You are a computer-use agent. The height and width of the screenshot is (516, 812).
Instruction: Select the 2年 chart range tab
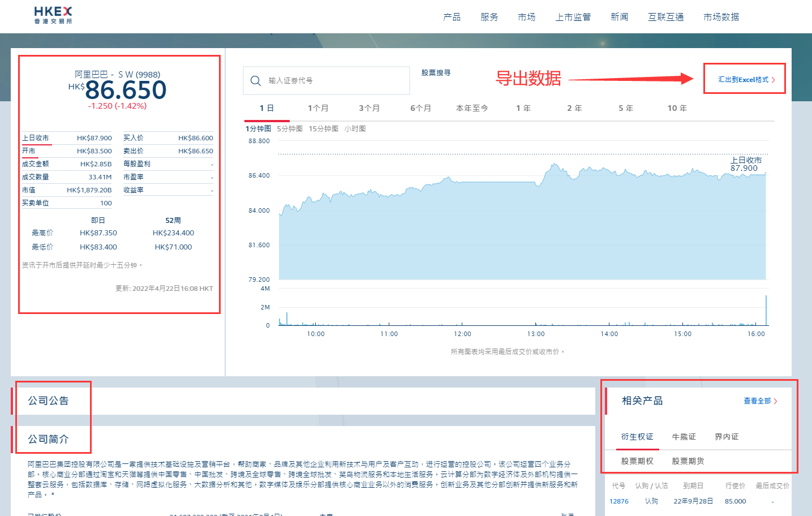click(x=574, y=108)
